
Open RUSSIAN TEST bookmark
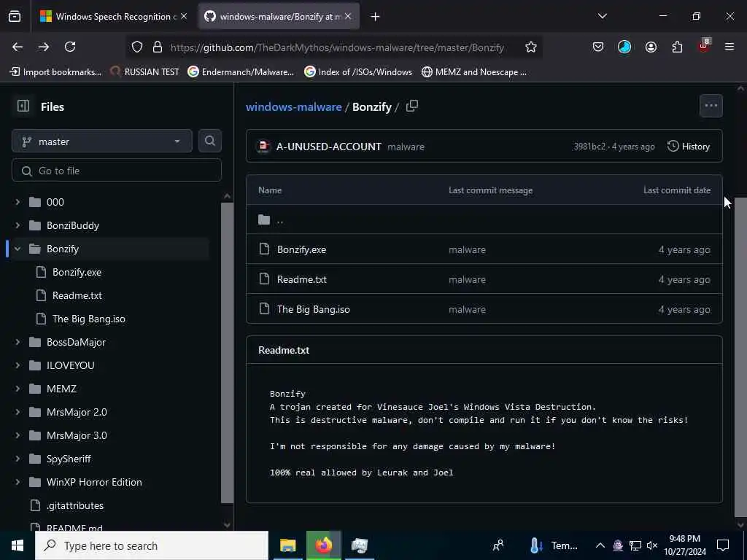click(145, 72)
